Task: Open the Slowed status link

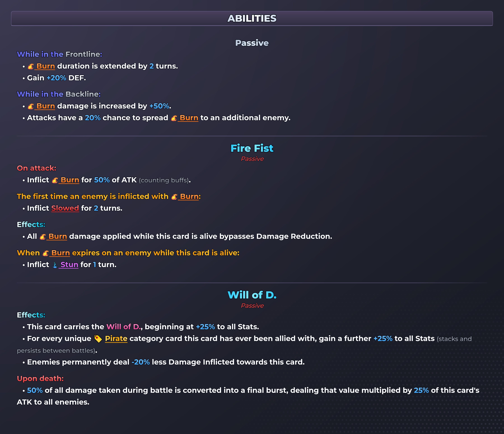Action: point(65,208)
